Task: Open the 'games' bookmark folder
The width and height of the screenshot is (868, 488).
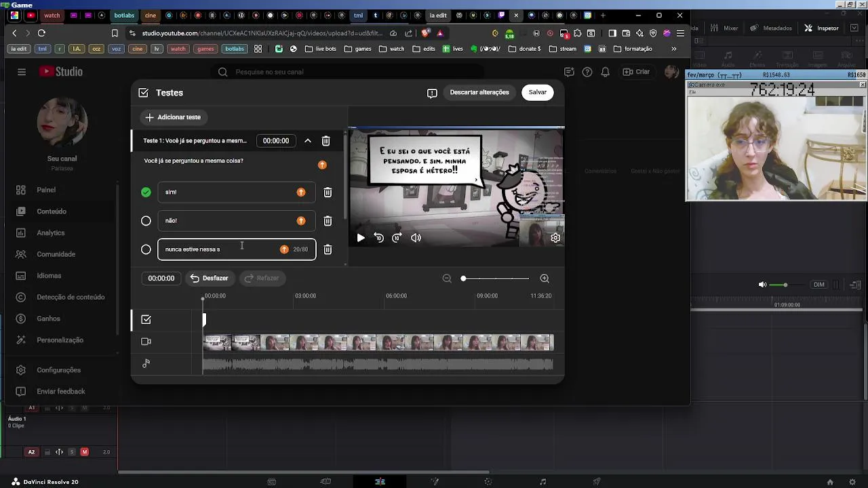Action: 357,49
